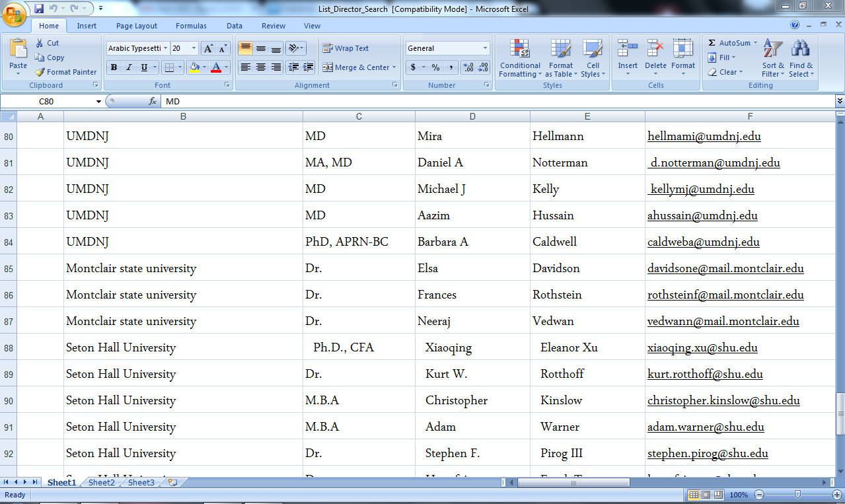Screen dimensions: 845x504
Task: Switch to the Data tab
Action: (235, 26)
